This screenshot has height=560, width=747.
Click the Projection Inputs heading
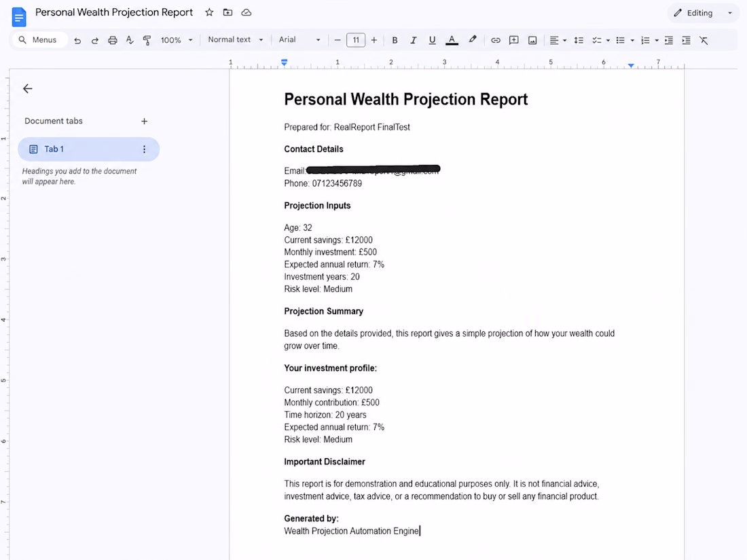[317, 206]
